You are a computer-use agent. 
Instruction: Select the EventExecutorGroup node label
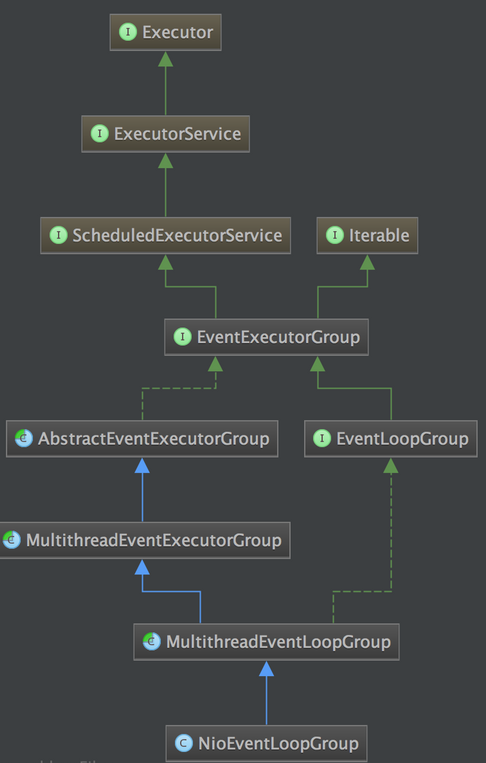point(278,337)
